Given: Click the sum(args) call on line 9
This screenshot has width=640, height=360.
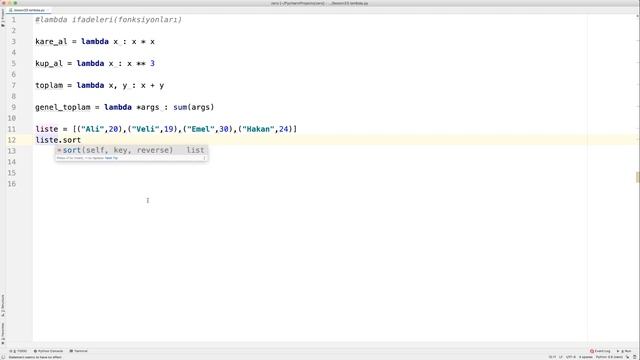Looking at the screenshot, I should coord(193,107).
